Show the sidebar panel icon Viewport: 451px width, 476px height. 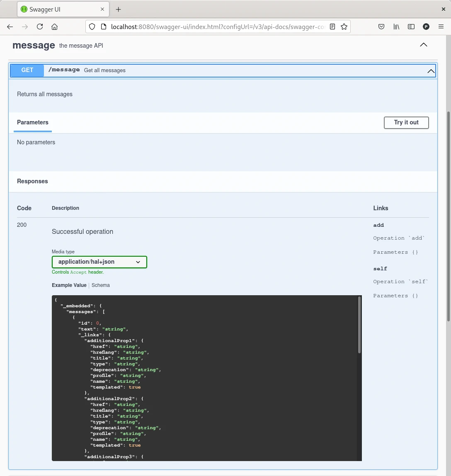tap(411, 27)
